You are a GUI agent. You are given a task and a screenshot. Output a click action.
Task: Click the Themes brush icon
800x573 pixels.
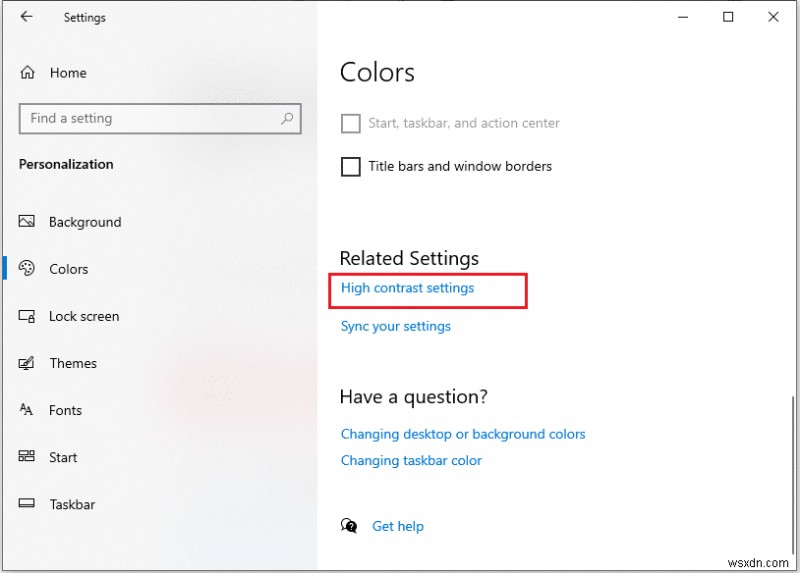28,363
